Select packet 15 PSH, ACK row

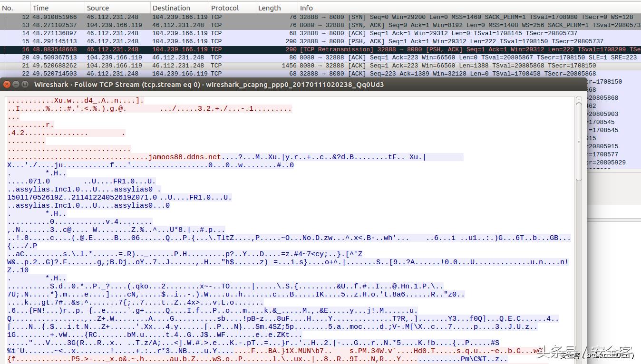pos(320,41)
